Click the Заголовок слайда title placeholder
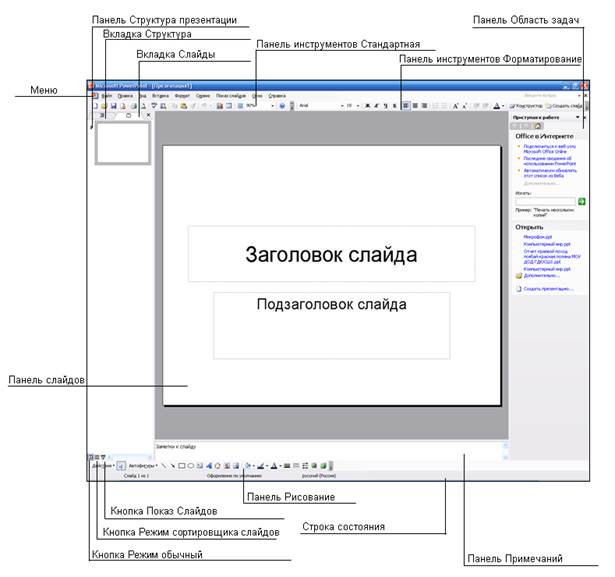Viewport: 615px width, 577px height. click(x=331, y=254)
